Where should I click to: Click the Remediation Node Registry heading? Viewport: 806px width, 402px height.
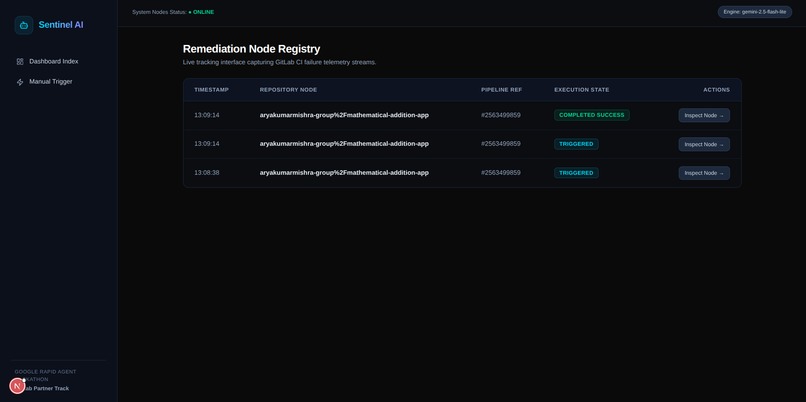[x=251, y=49]
